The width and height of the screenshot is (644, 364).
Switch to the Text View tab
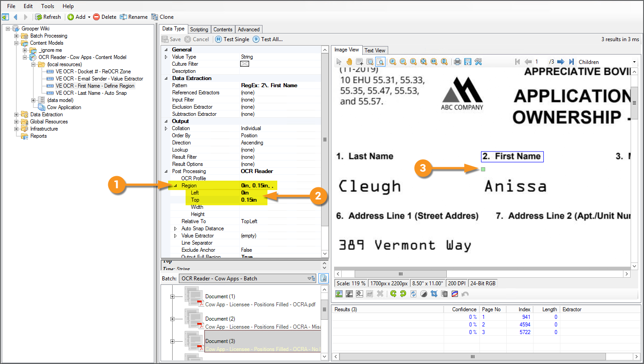click(375, 50)
